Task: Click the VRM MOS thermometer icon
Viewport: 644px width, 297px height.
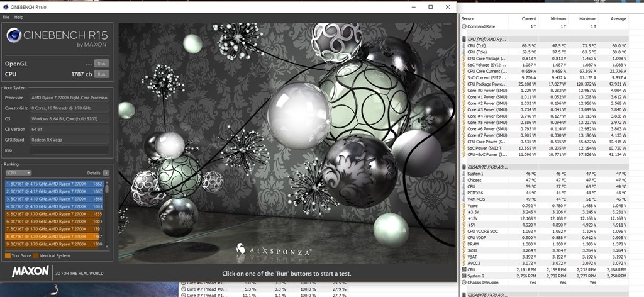Action: pos(464,199)
